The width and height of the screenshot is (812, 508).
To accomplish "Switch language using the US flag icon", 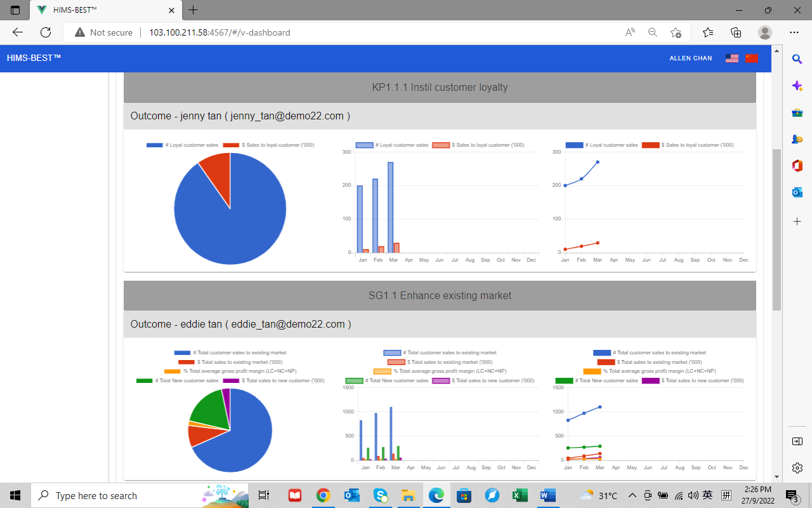I will [731, 58].
